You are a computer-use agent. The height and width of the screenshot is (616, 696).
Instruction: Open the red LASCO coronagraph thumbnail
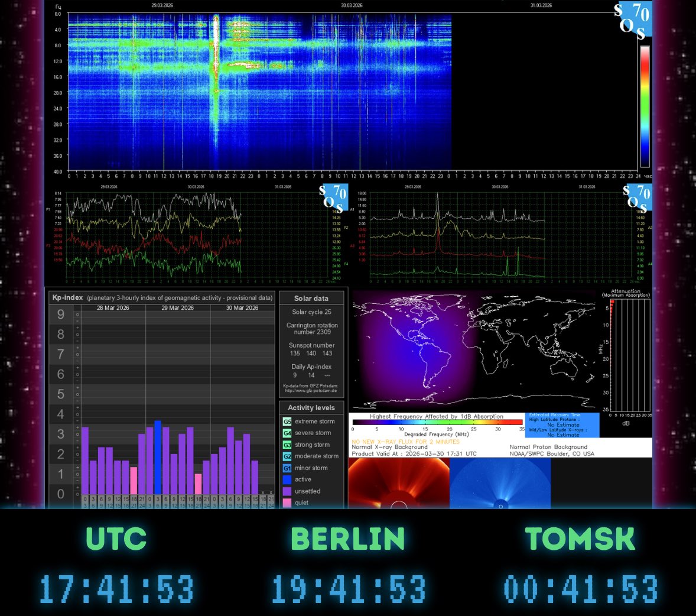click(x=399, y=483)
